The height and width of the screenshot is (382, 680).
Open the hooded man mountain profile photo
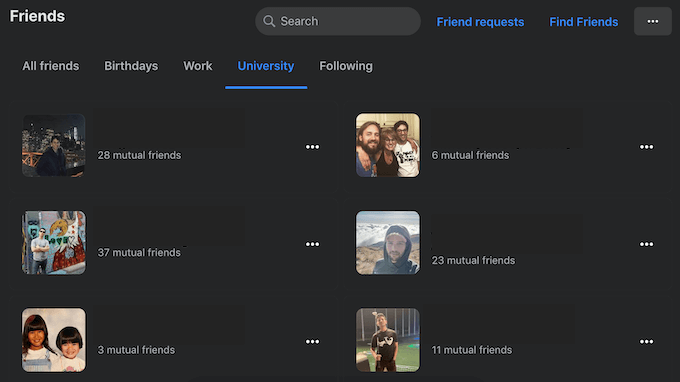[388, 243]
